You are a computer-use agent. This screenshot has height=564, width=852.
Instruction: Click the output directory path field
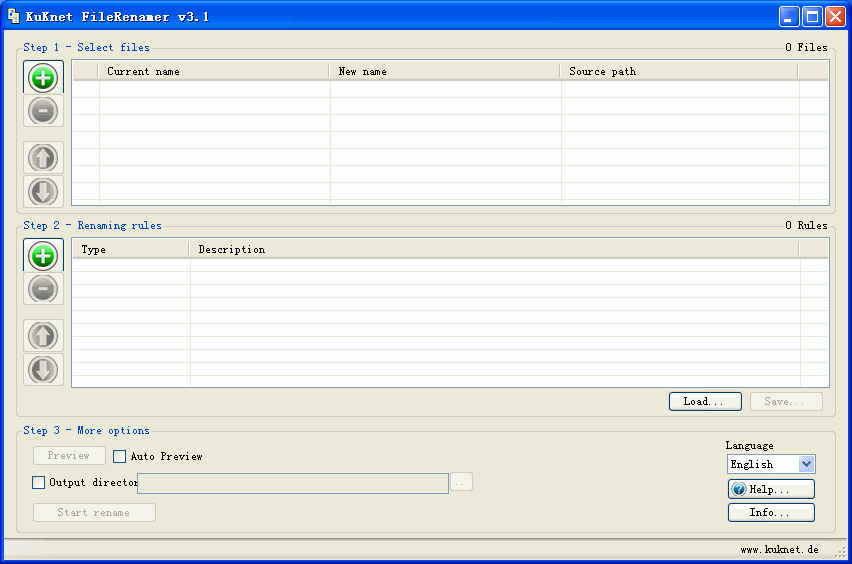point(293,483)
